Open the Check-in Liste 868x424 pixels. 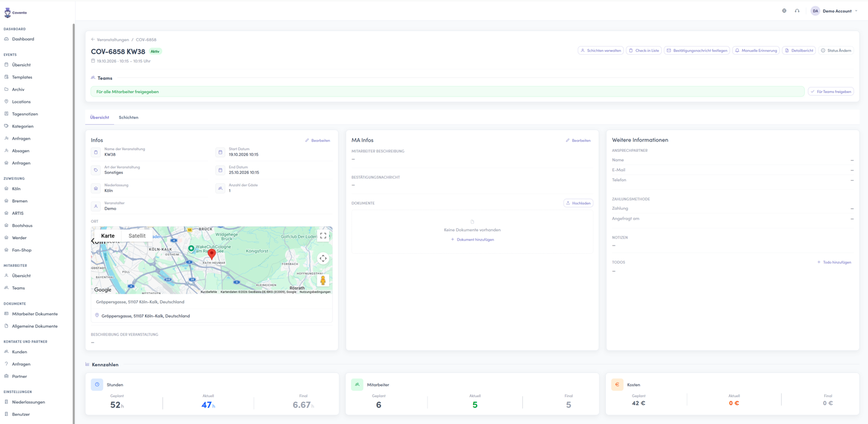coord(644,50)
